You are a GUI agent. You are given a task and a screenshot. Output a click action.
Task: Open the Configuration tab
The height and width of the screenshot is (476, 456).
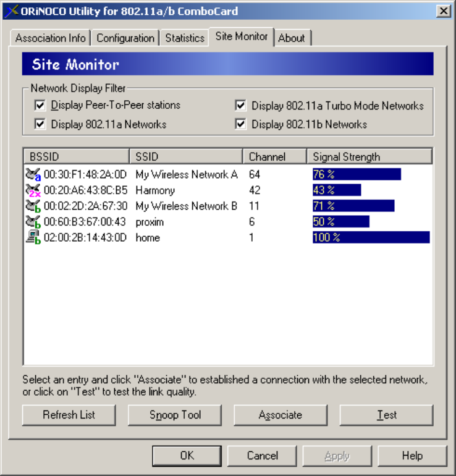tap(125, 38)
